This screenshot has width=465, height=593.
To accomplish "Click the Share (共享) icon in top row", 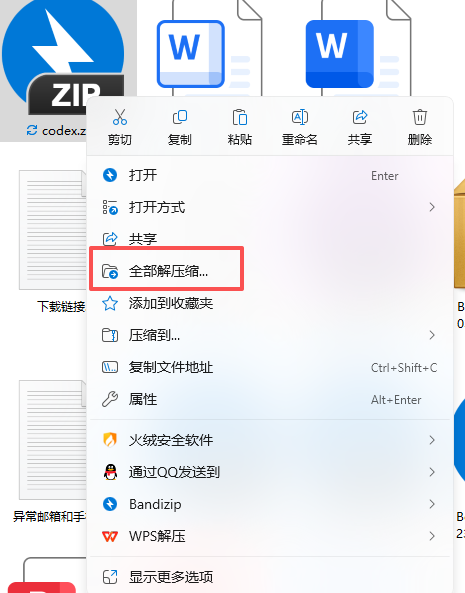I will [x=360, y=117].
